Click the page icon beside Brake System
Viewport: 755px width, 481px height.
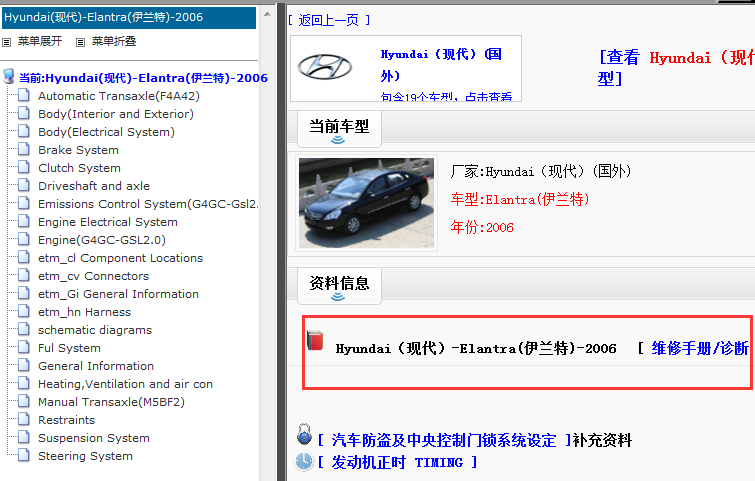[x=25, y=150]
